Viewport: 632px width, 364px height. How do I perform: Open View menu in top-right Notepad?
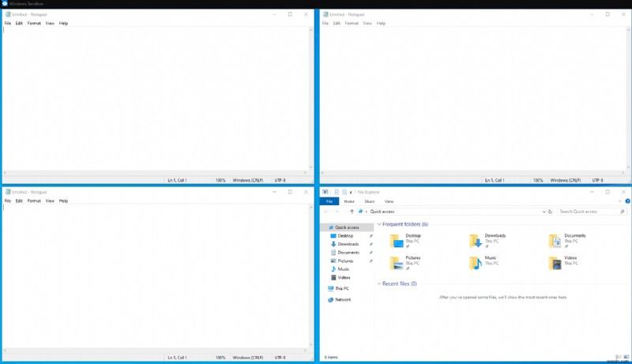click(367, 24)
